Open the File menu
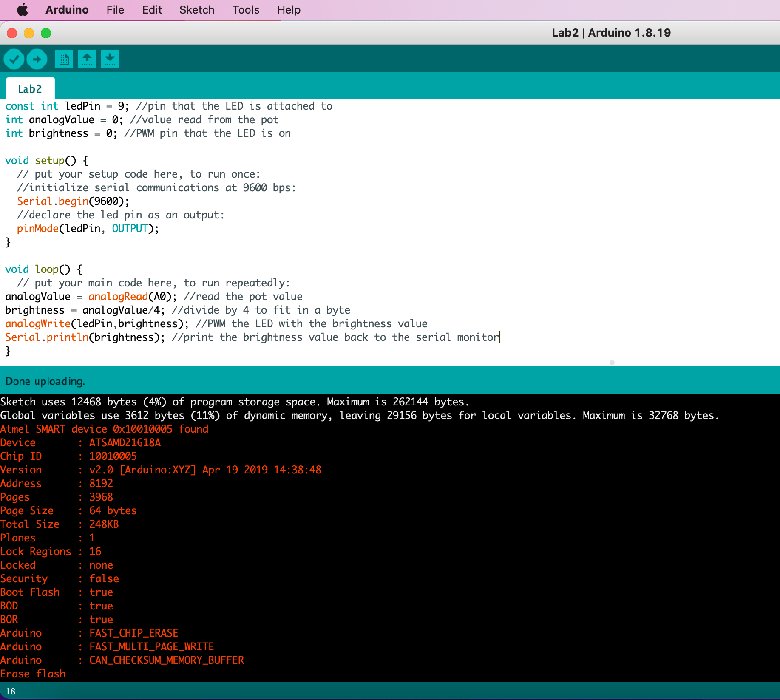The width and height of the screenshot is (780, 700). pos(115,10)
